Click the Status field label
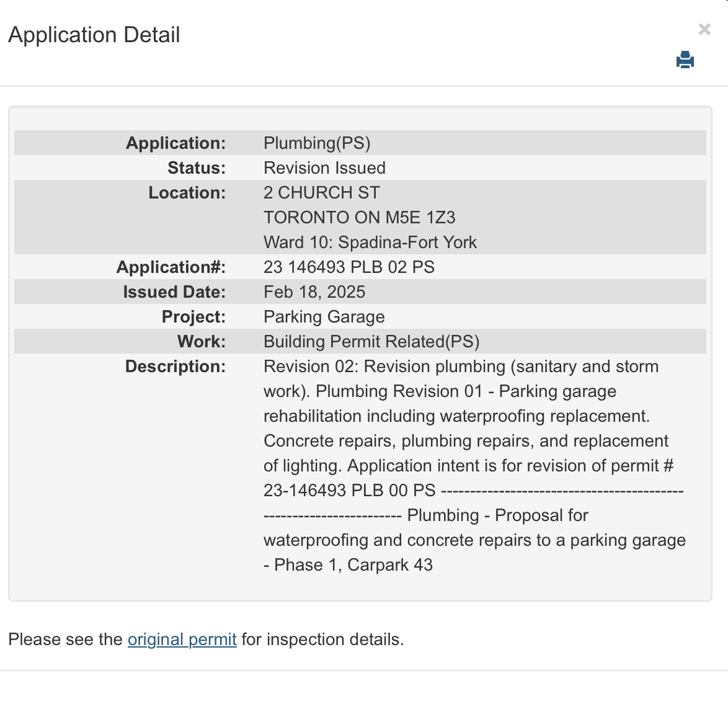Viewport: 728px width, 704px height. (x=197, y=168)
